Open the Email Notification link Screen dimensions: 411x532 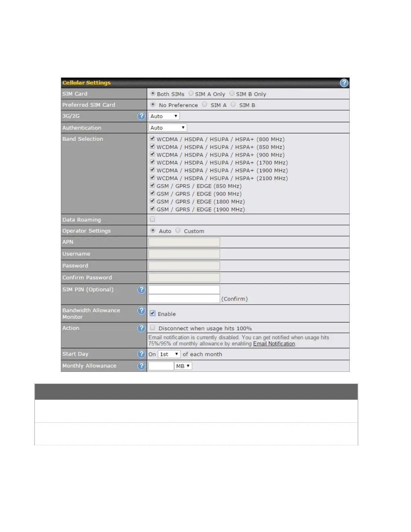point(274,344)
